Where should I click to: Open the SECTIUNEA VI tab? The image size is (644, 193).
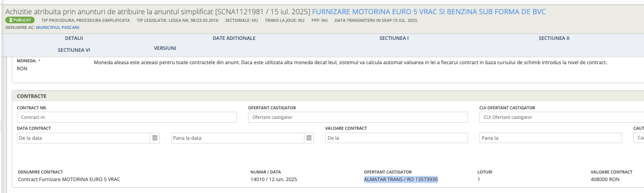(74, 49)
